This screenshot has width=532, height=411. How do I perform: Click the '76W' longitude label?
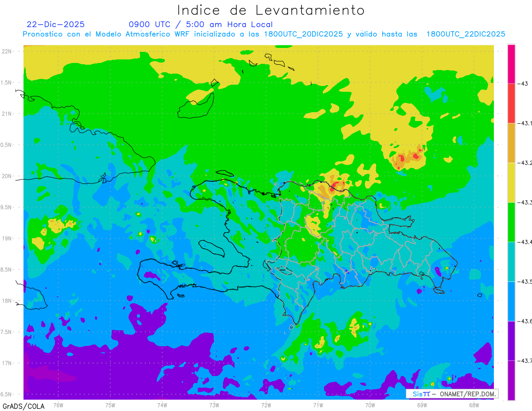(x=58, y=404)
